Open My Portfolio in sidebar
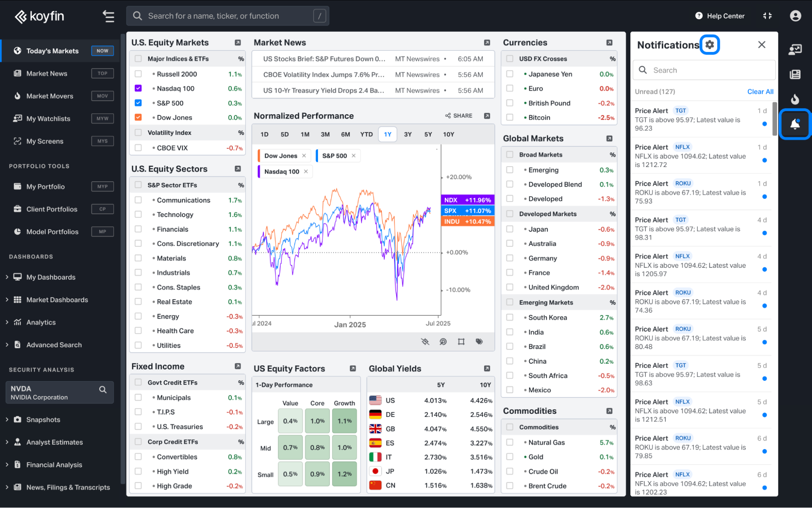 (60, 187)
